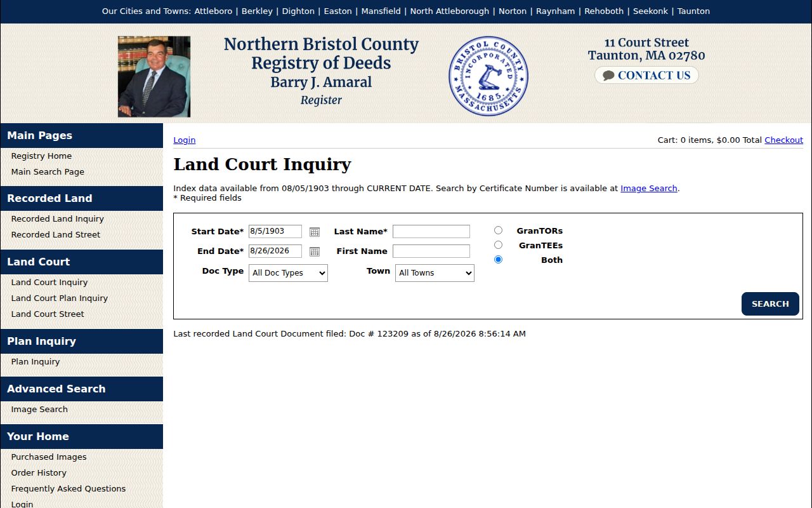
Task: Select the Both radio button
Action: point(498,260)
